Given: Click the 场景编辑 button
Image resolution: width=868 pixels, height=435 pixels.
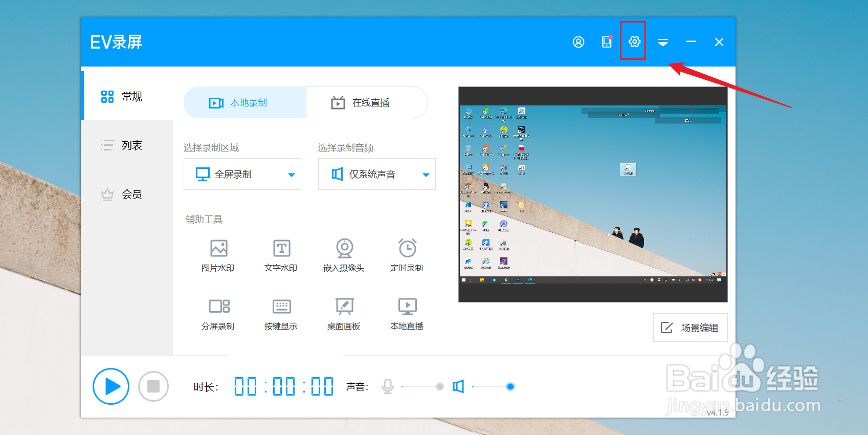Looking at the screenshot, I should (x=691, y=328).
